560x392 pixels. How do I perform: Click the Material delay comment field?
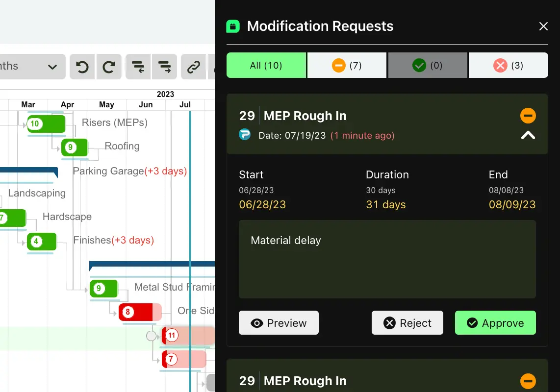[387, 259]
